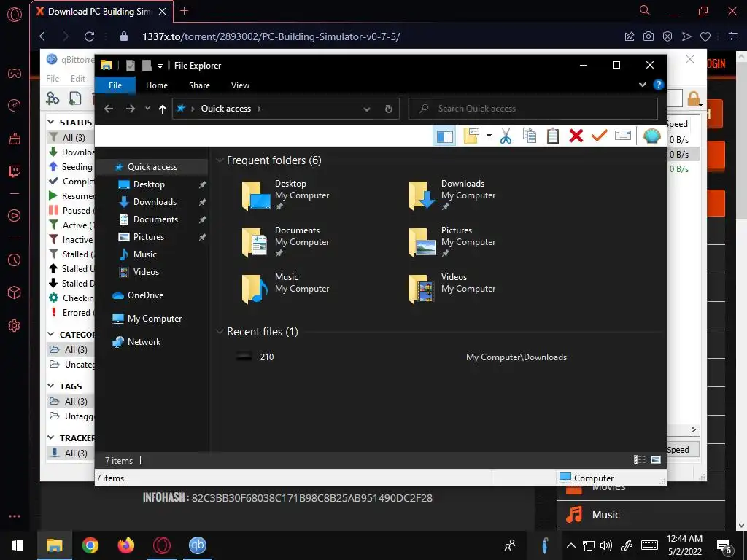Select Desktop in the navigation pane
Screen dimensions: 747x560
click(x=149, y=184)
